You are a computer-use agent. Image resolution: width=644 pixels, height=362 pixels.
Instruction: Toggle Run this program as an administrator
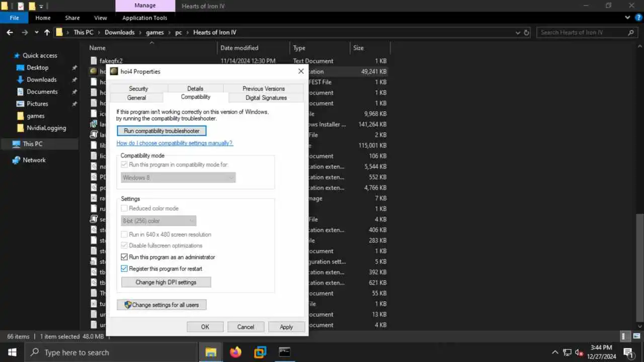[x=124, y=257]
